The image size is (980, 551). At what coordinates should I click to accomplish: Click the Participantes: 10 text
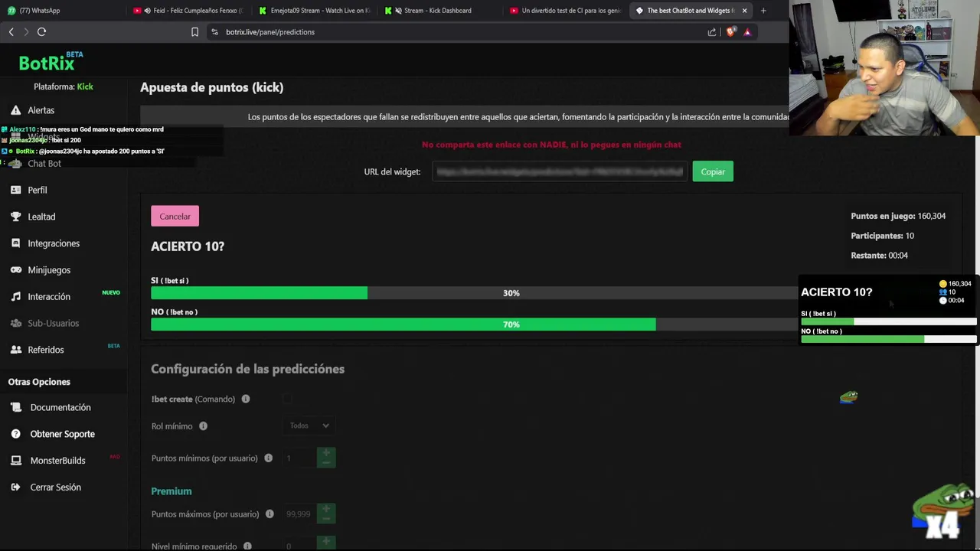[882, 236]
